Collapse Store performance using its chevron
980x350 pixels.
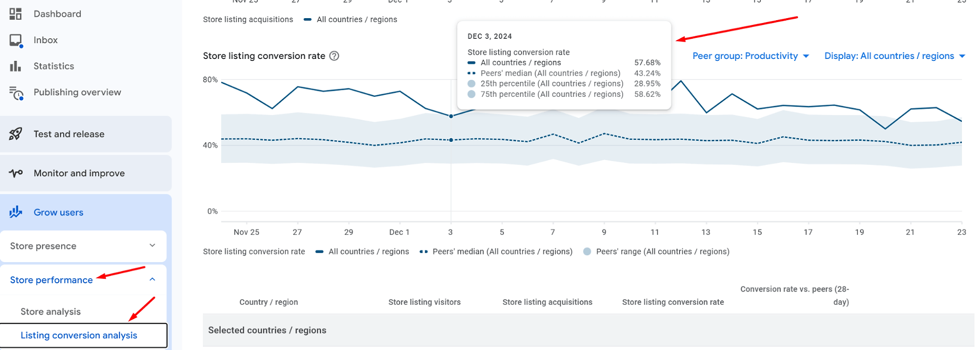tap(152, 279)
